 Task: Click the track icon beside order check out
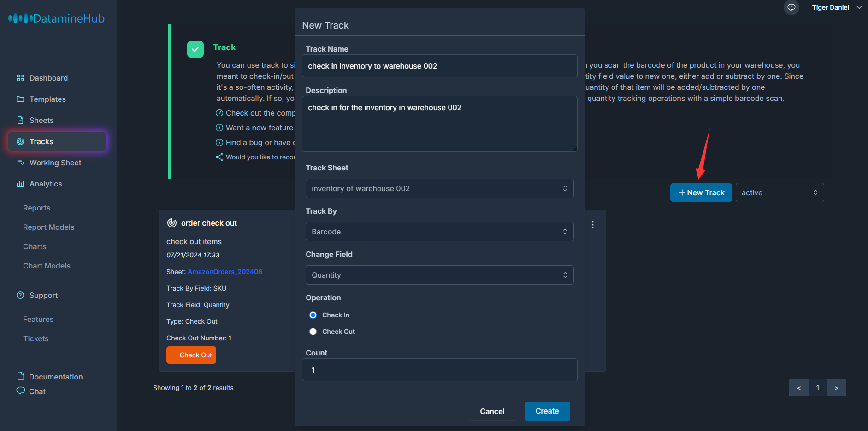(172, 223)
